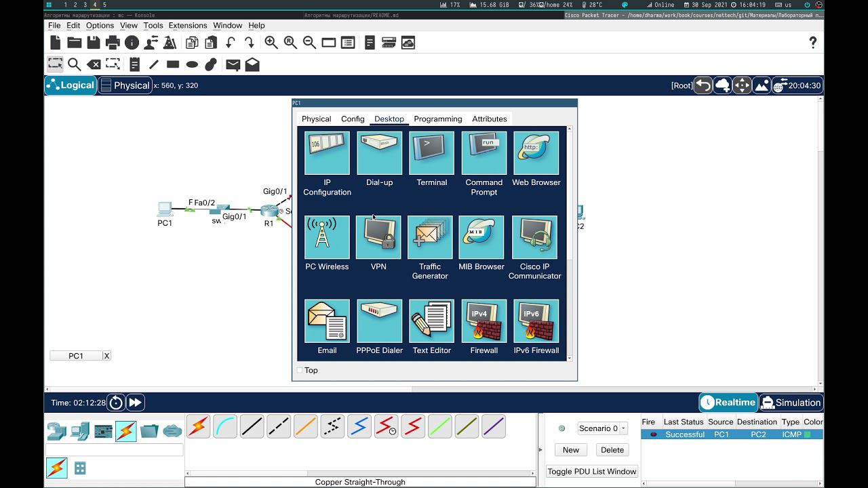The height and width of the screenshot is (488, 868).
Task: Create a new file from toolbar
Action: pos(56,43)
